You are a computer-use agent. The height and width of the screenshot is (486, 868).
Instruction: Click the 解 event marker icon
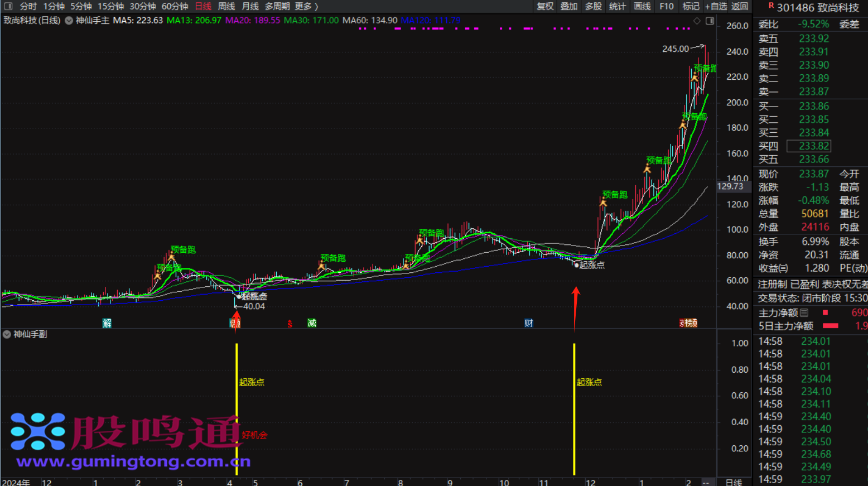(107, 323)
